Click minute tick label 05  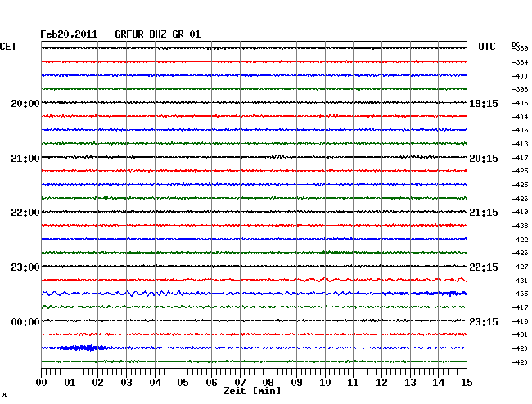tap(183, 383)
